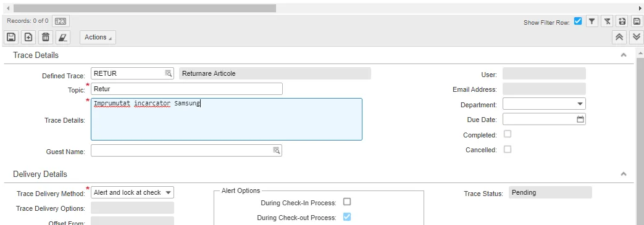Image resolution: width=644 pixels, height=225 pixels.
Task: Clear filters with the crossed funnel icon
Action: (607, 22)
